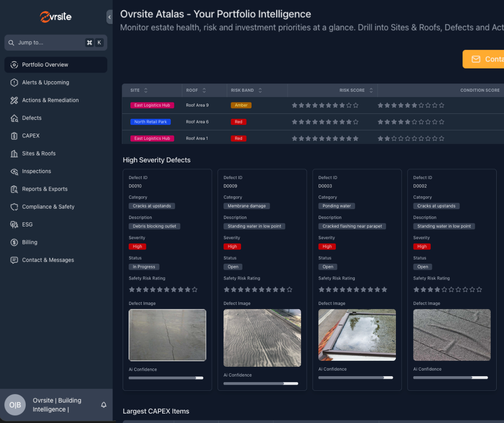Click the Compliance & Safety shield icon
This screenshot has width=504, height=423.
coord(13,207)
